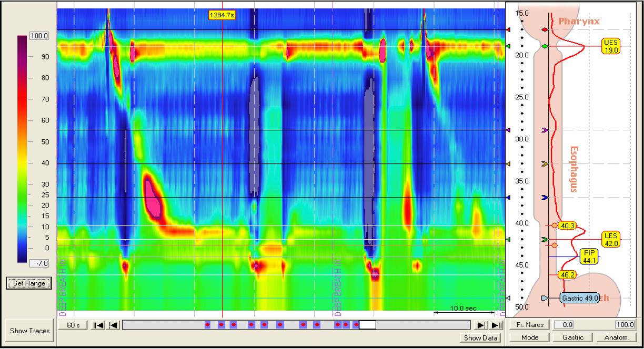Select the UES 19.0 pressure label
644x349 pixels.
[x=611, y=46]
